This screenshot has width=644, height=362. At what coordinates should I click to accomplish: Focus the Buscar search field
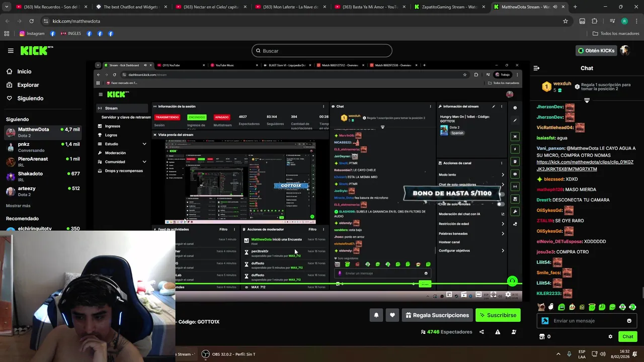coord(322,51)
